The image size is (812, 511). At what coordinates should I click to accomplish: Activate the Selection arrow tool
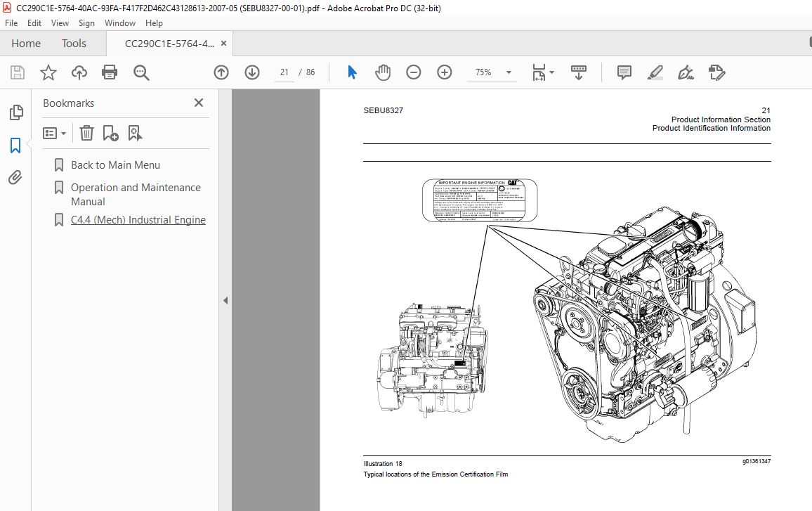point(352,72)
